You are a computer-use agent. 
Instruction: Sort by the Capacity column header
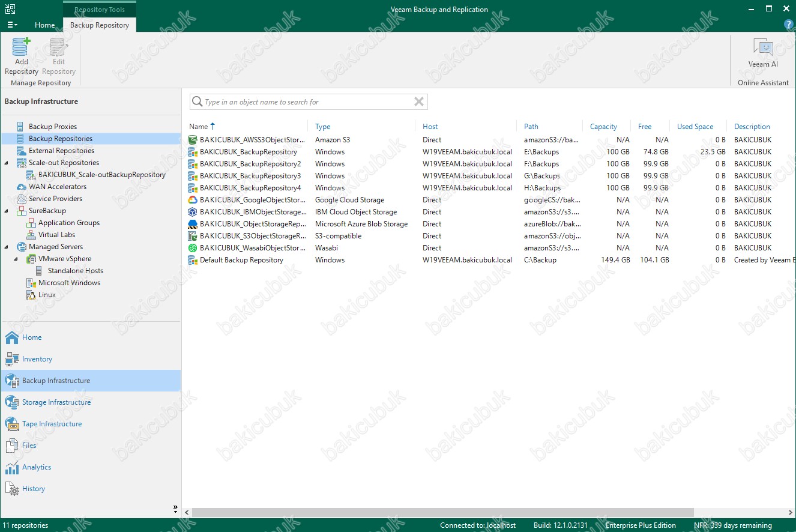click(603, 127)
